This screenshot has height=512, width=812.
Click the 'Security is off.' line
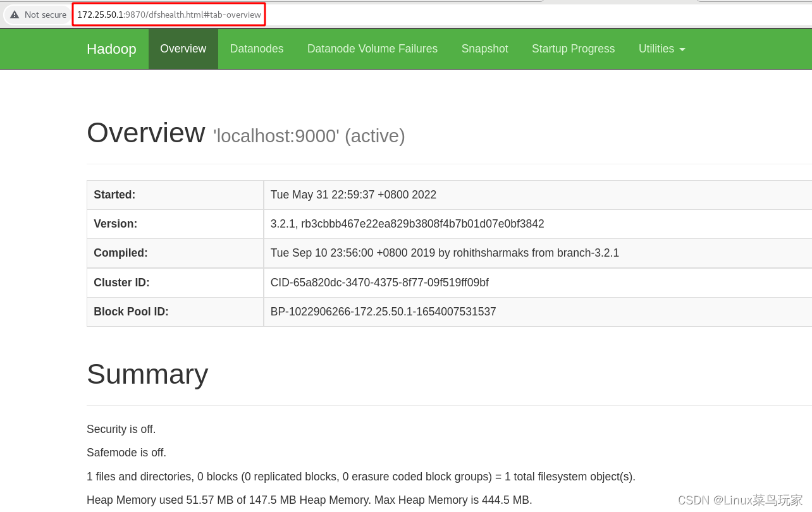(121, 429)
